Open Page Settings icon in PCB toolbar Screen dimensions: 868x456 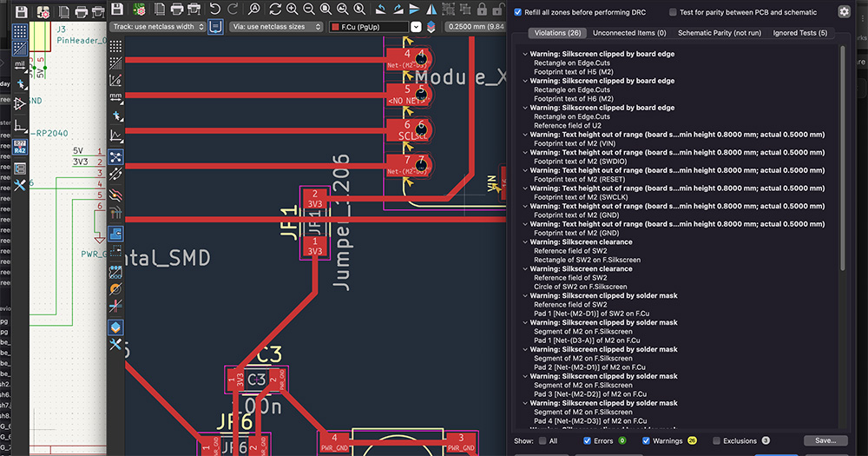click(160, 9)
